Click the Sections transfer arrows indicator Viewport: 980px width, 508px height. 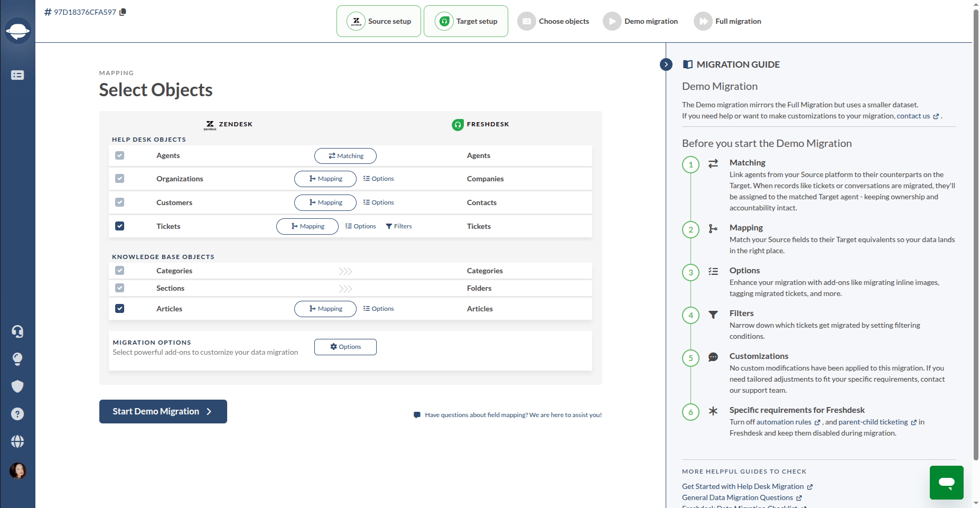point(346,289)
